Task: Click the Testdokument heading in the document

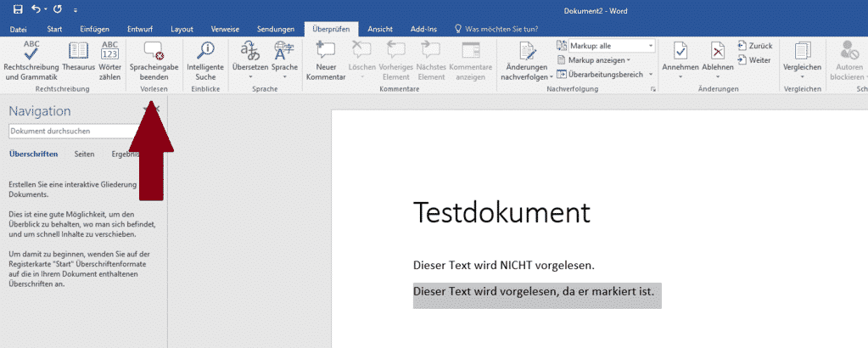Action: click(x=501, y=212)
